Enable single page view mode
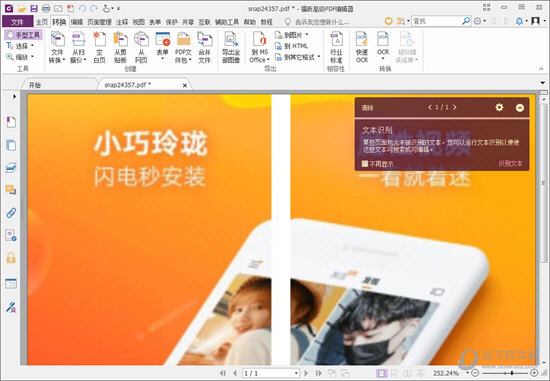 pos(381,373)
